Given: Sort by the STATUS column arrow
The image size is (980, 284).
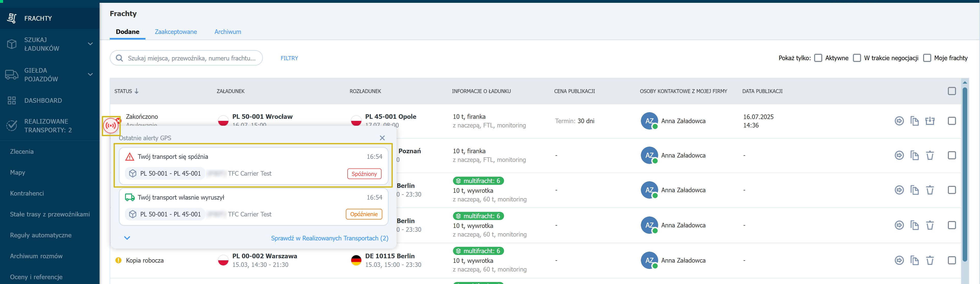Looking at the screenshot, I should (x=137, y=91).
